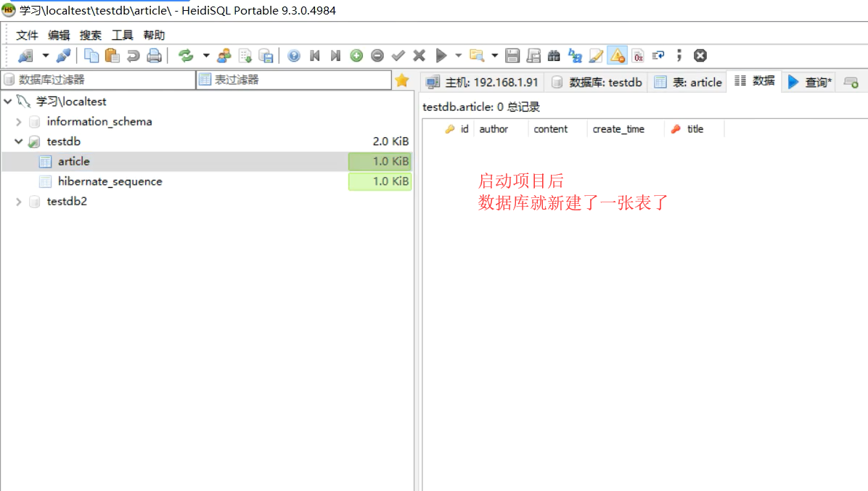This screenshot has width=868, height=491.
Task: Open the Refresh dropdown arrow
Action: [x=206, y=56]
